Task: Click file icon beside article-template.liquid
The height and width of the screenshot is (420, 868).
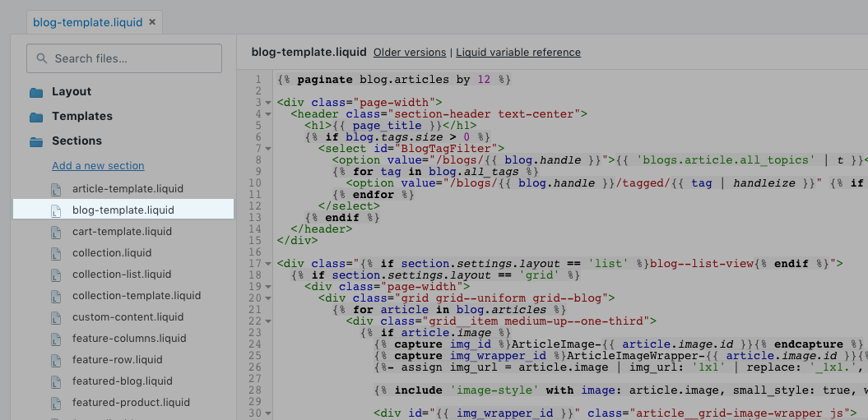Action: (55, 189)
